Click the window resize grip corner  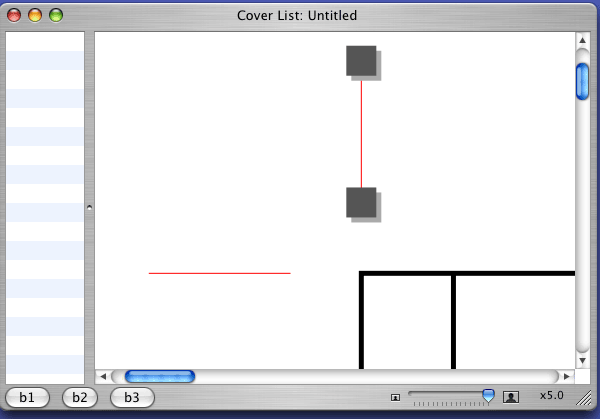coord(590,409)
